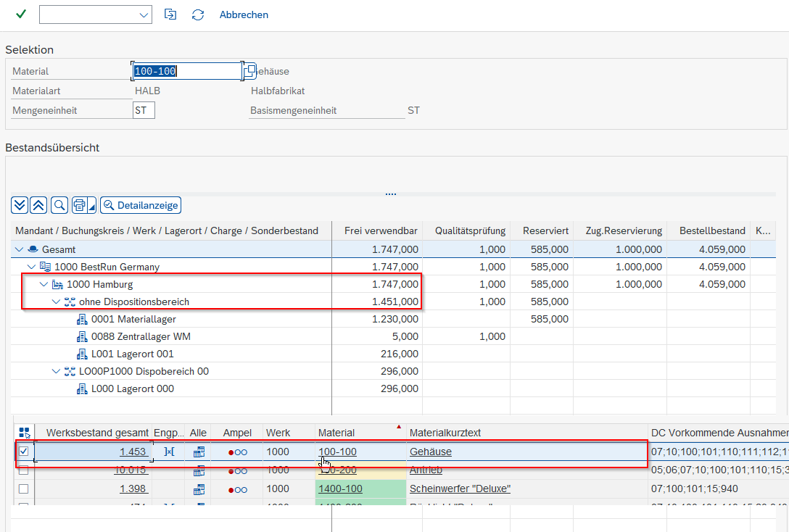Collapse the LO00P1000 Dispobereich node
This screenshot has height=532, width=789.
click(x=57, y=371)
